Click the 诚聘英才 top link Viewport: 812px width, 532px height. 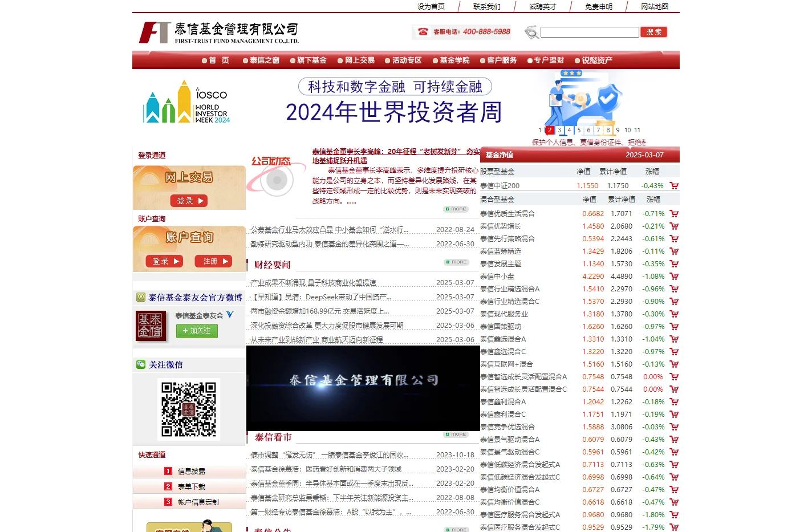(x=542, y=7)
